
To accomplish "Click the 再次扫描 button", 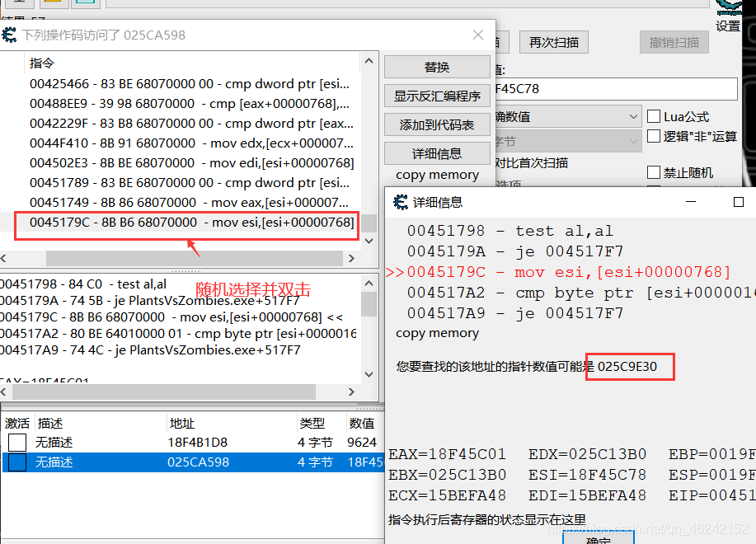I will [553, 42].
